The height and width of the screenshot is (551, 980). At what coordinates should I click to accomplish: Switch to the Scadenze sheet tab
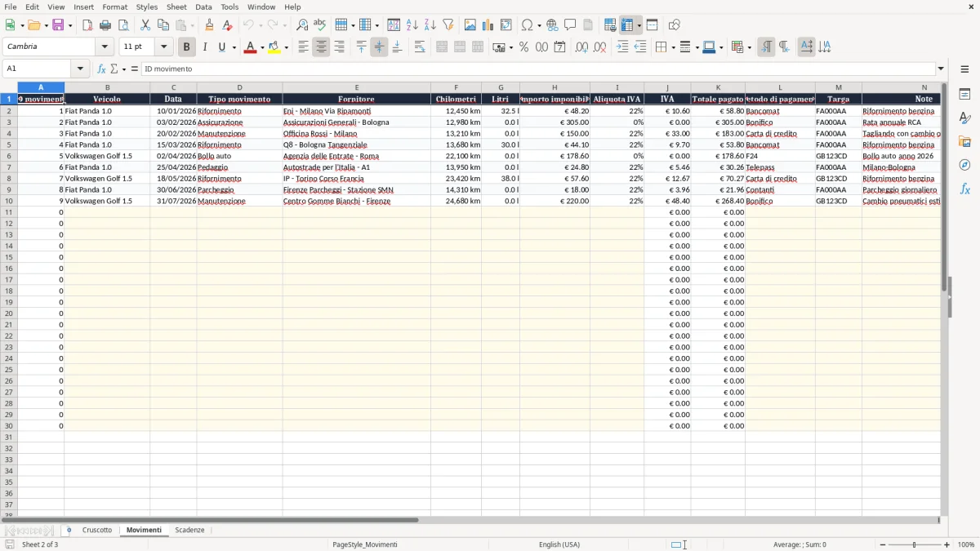pos(189,530)
